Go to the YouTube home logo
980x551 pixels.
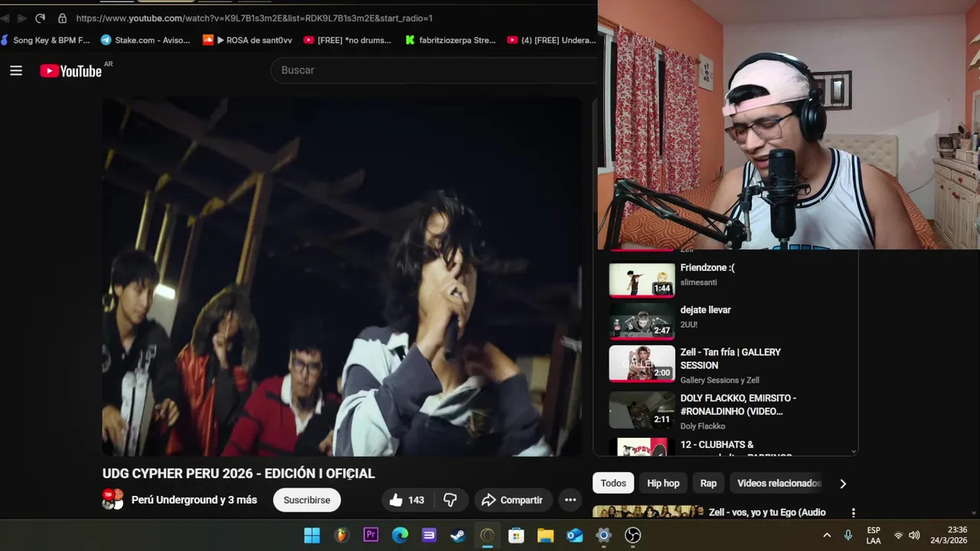pyautogui.click(x=70, y=71)
